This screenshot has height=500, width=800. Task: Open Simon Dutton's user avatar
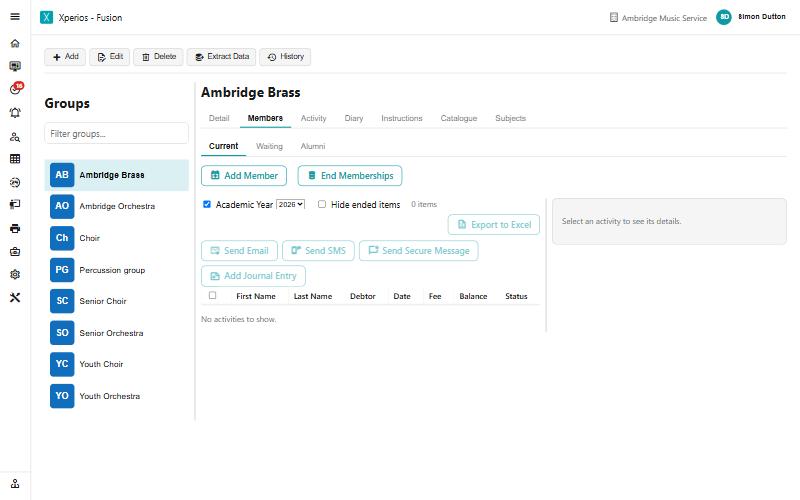click(x=723, y=17)
